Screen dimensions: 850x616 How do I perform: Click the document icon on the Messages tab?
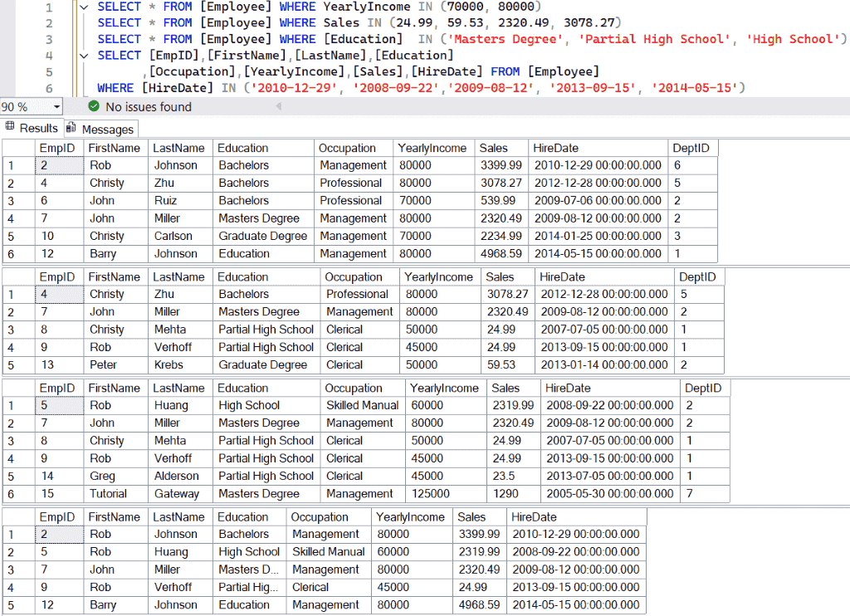coord(72,129)
